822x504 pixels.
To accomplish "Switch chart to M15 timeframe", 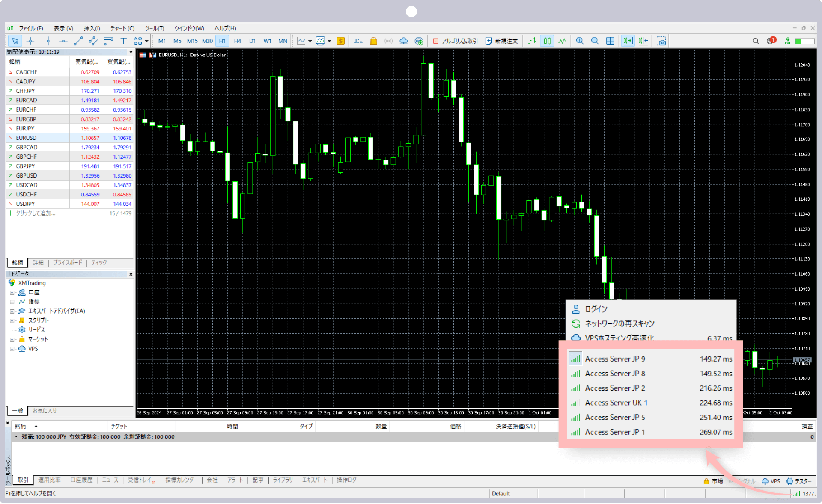I will pyautogui.click(x=192, y=41).
